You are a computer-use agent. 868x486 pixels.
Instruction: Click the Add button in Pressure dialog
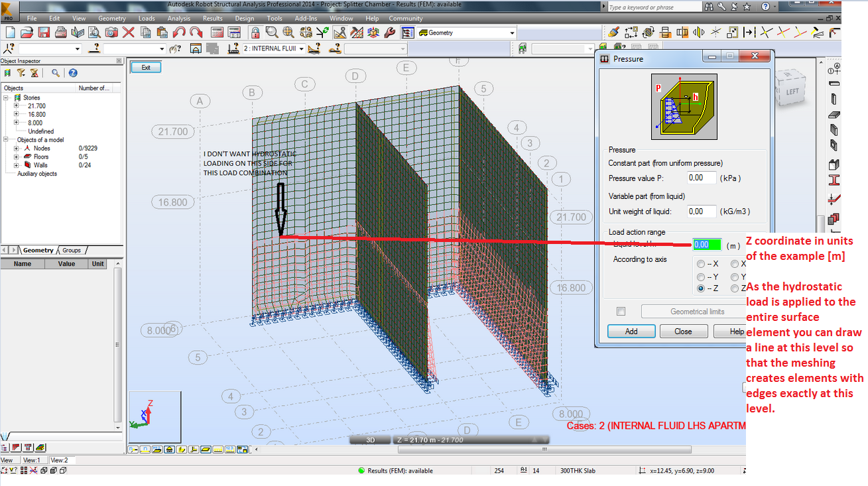coord(631,332)
